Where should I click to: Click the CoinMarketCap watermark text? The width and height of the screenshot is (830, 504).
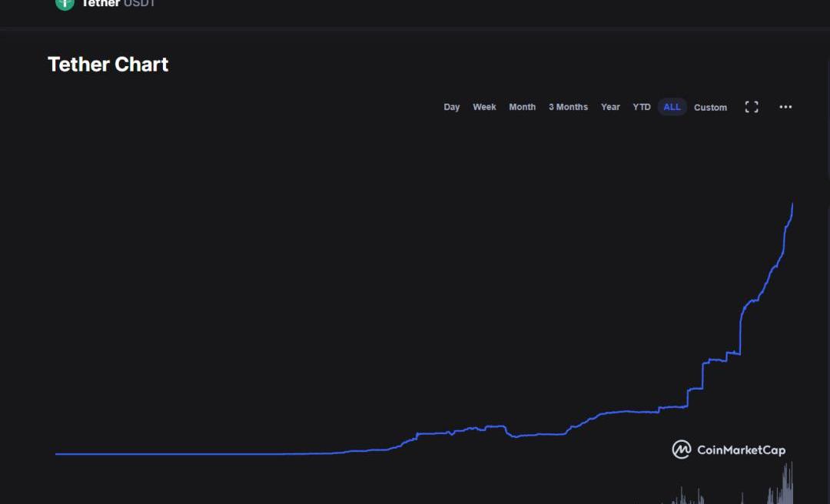[x=741, y=450]
